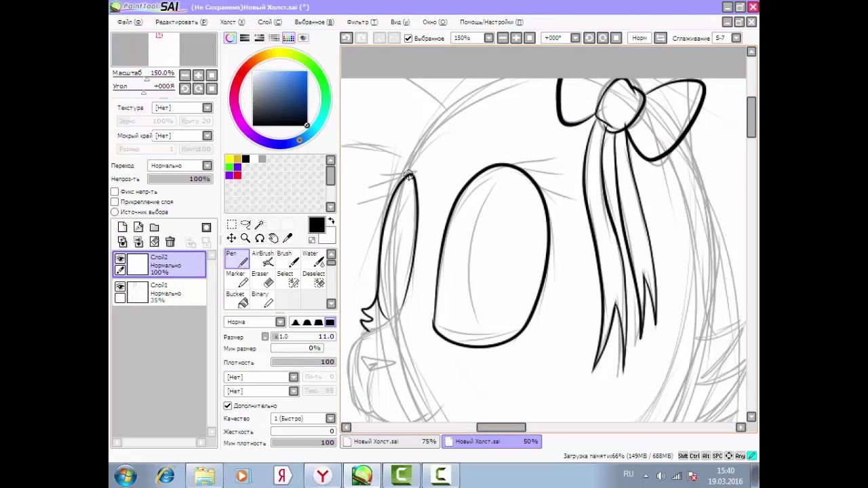Open the Текстура dropdown
Viewport: 868px width, 488px height.
[x=183, y=108]
